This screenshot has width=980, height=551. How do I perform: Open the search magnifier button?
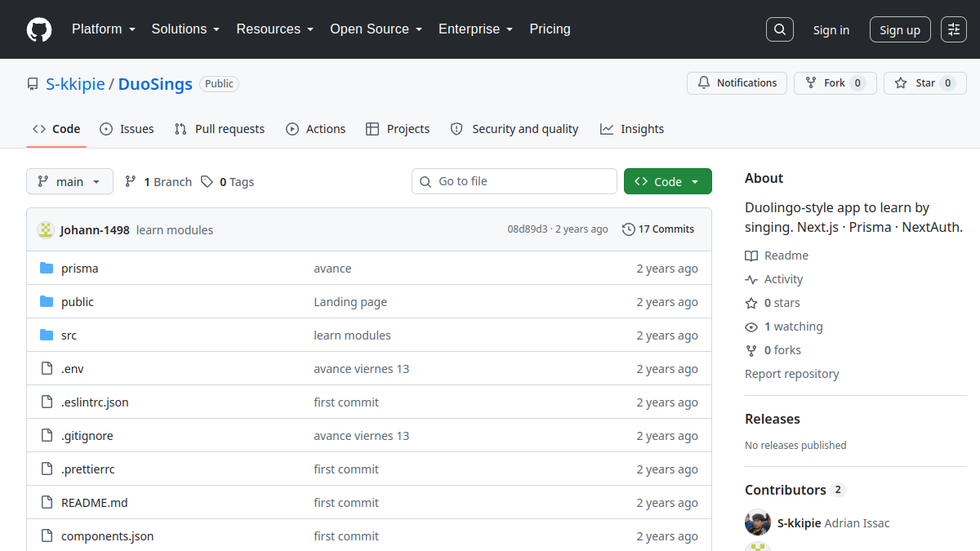click(780, 29)
